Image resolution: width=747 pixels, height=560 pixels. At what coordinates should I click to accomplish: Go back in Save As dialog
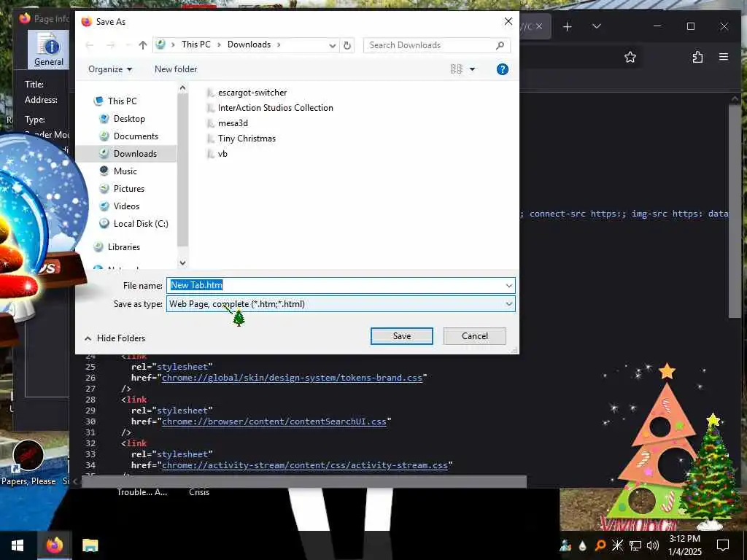[90, 45]
